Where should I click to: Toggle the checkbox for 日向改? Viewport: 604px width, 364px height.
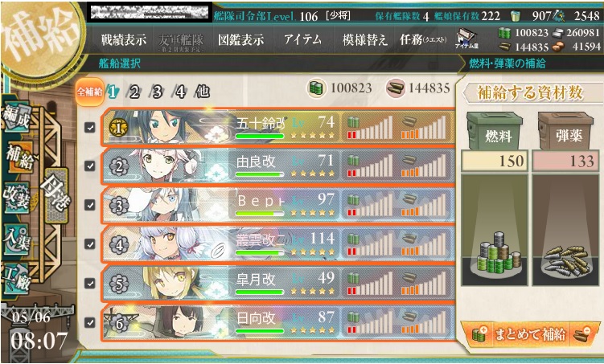coord(90,322)
